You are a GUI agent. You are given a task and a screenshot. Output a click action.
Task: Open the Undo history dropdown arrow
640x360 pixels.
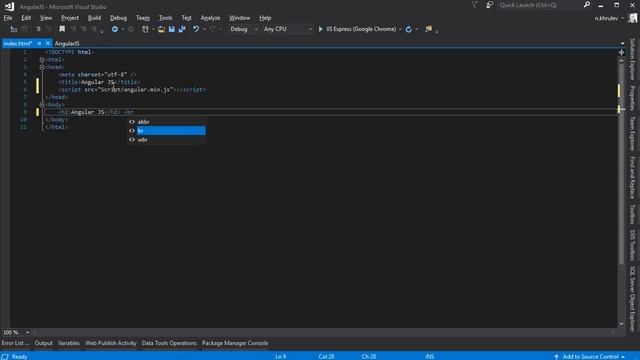tap(204, 29)
